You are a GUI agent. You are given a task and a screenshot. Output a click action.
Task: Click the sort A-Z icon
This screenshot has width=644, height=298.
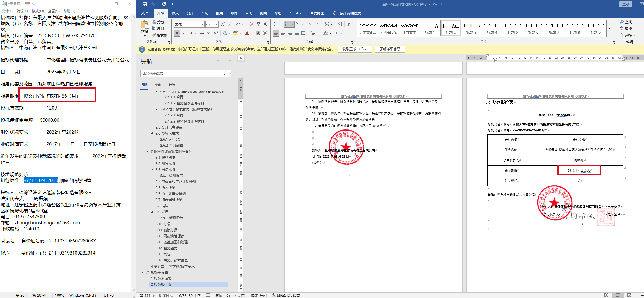pos(340,24)
